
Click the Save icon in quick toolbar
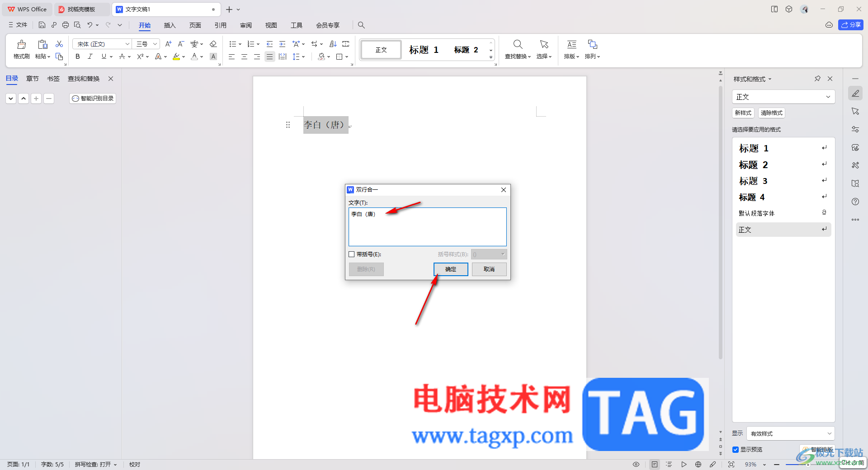click(x=42, y=25)
